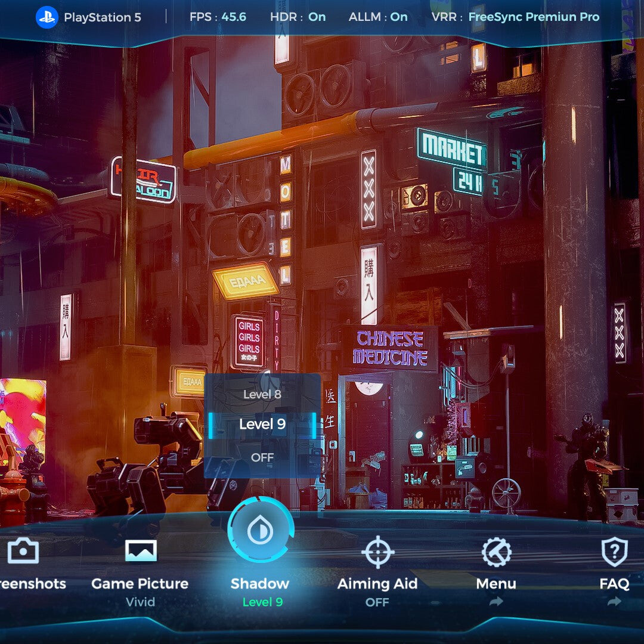Open Screenshots via the camera icon
This screenshot has width=644, height=644.
(23, 550)
